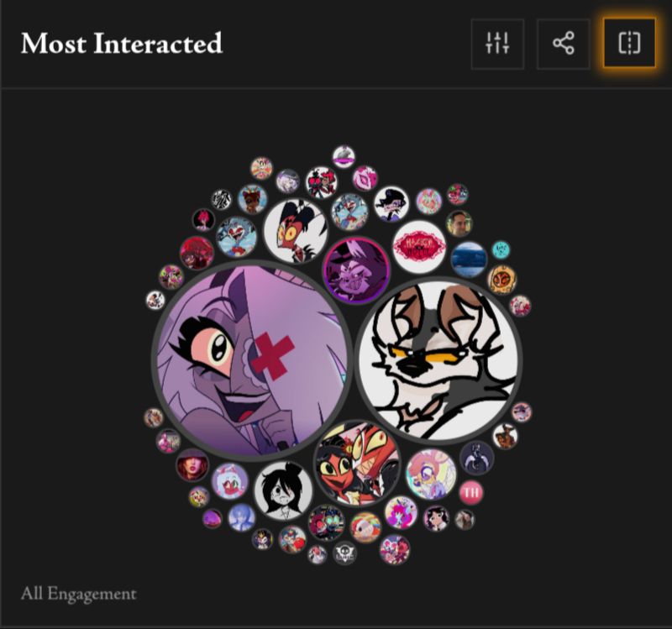Image resolution: width=672 pixels, height=629 pixels.
Task: Open the purple grinning cat avatar bubble
Action: pos(356,270)
